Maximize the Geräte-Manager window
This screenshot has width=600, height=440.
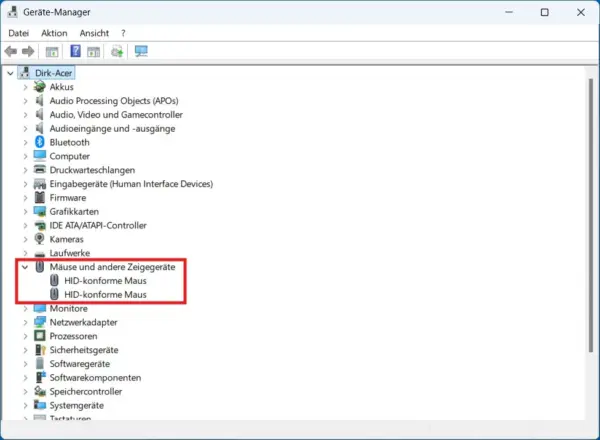pos(545,12)
